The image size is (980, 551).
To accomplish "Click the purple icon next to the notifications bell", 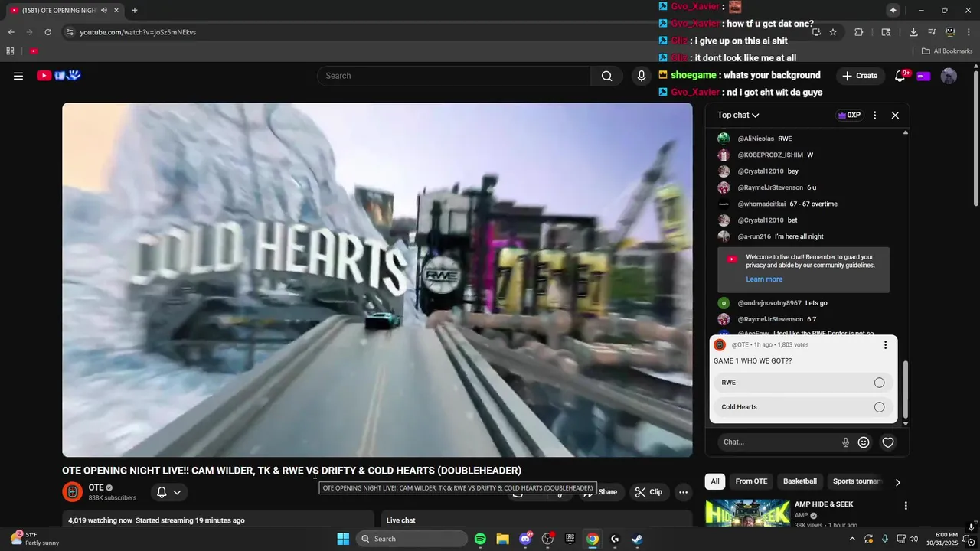I will click(923, 76).
